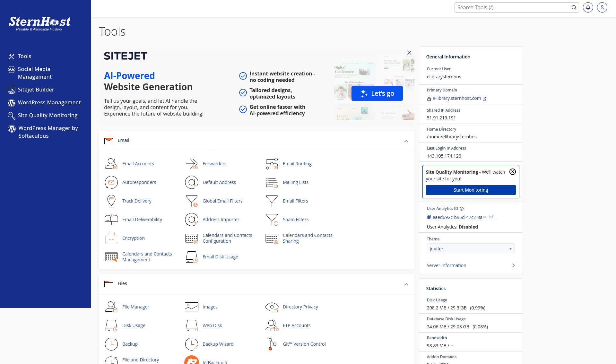Click the FTP Accounts icon
616x364 pixels.
pyautogui.click(x=272, y=325)
